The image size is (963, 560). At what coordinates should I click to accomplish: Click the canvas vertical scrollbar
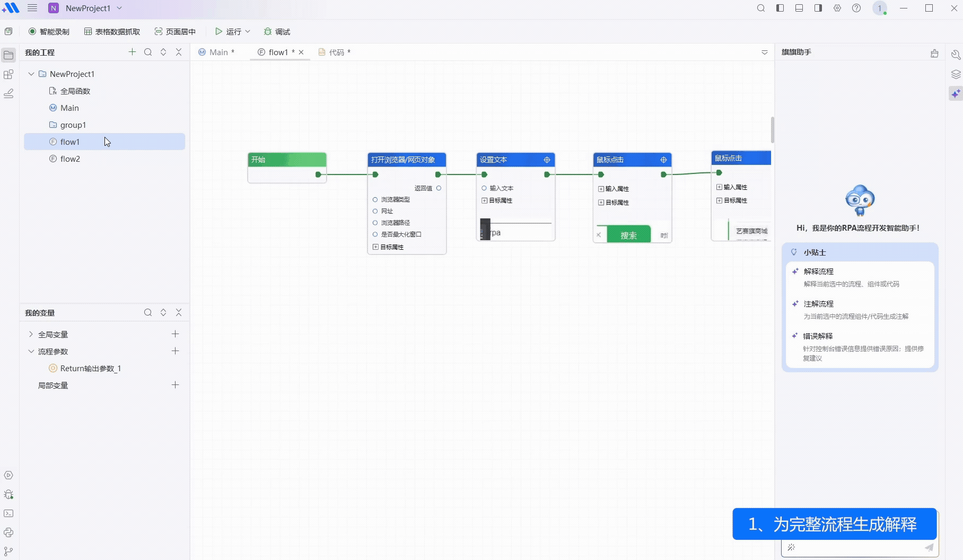click(x=772, y=130)
